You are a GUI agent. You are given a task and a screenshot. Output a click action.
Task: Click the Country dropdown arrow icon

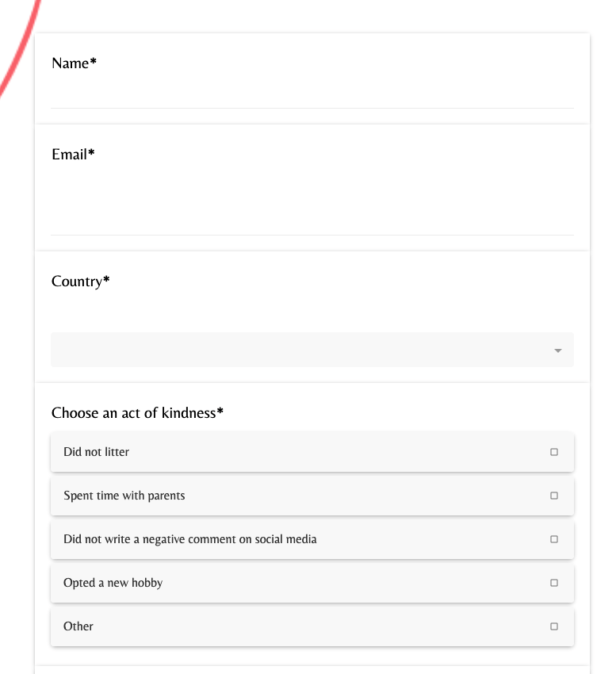tap(558, 350)
